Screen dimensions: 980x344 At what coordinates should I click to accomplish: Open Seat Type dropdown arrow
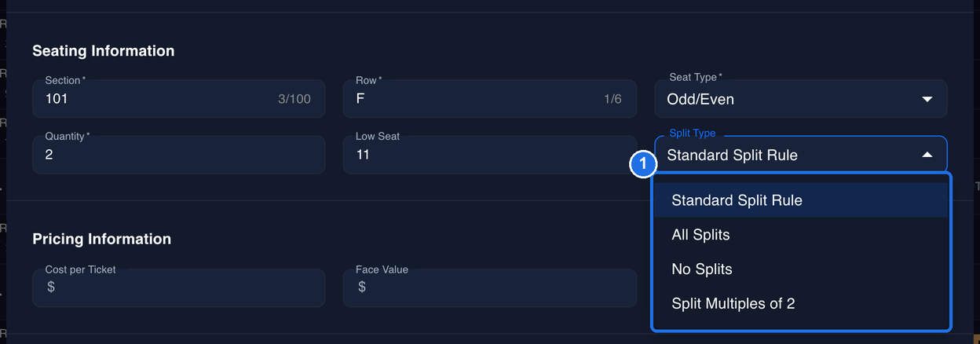pos(927,100)
